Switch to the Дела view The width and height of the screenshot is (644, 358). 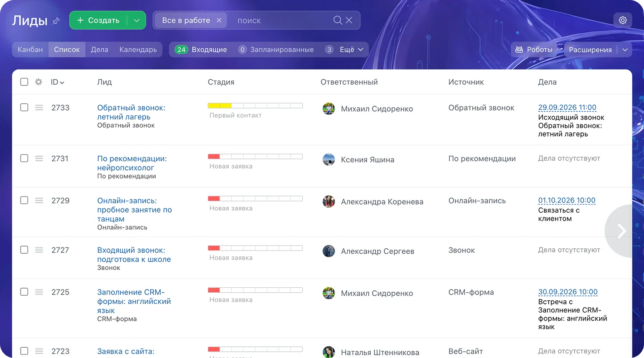click(99, 50)
